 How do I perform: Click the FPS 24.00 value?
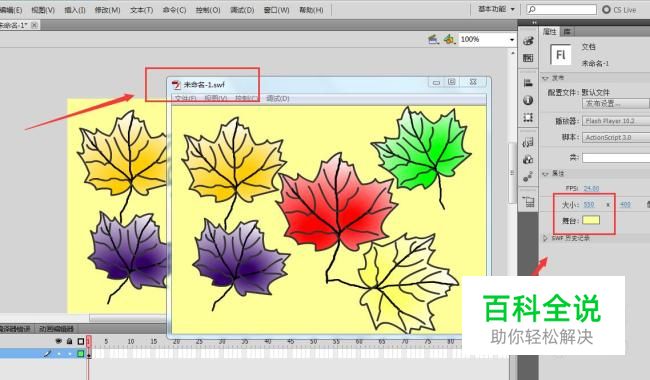click(591, 188)
